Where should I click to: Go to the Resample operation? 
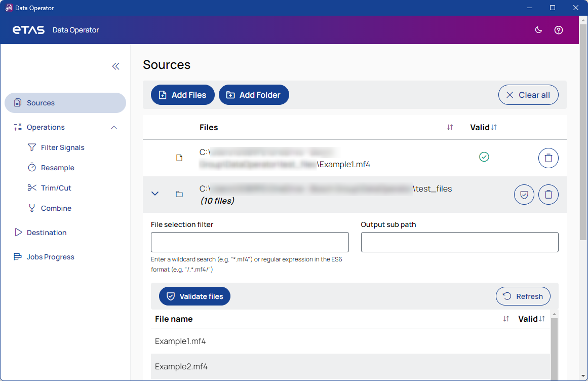click(57, 168)
